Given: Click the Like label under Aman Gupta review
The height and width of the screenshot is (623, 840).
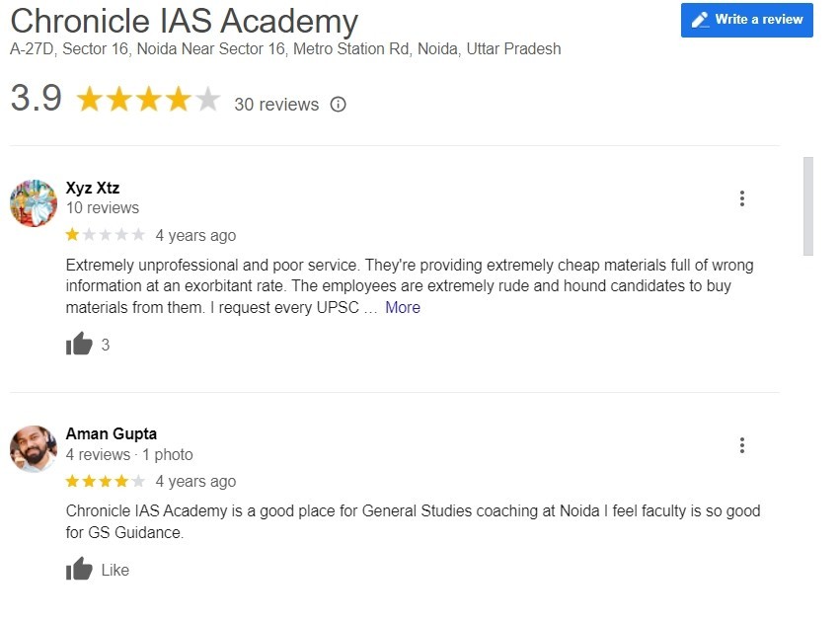Looking at the screenshot, I should (115, 570).
